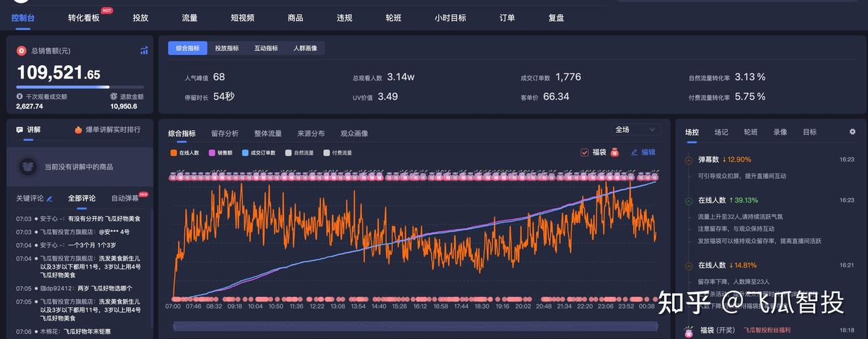This screenshot has width=868, height=339.
Task: Open 留存分析 chart tab
Action: coord(225,134)
